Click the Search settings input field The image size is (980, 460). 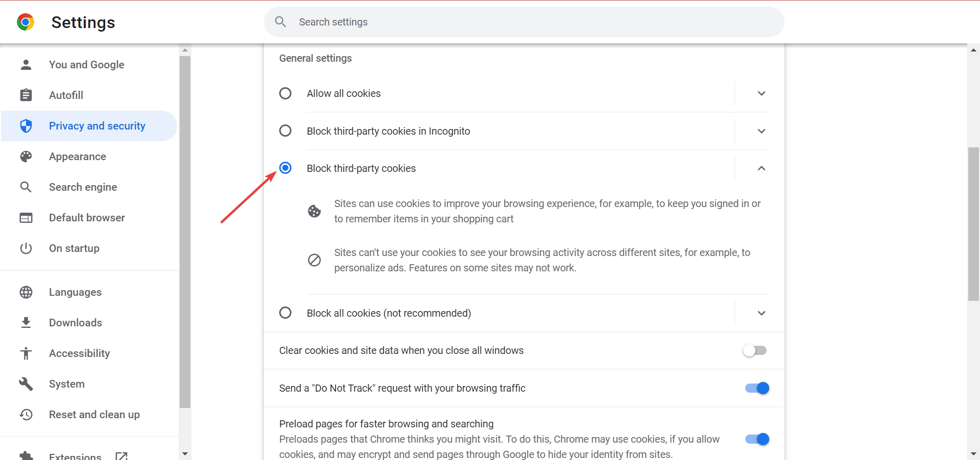pyautogui.click(x=531, y=22)
